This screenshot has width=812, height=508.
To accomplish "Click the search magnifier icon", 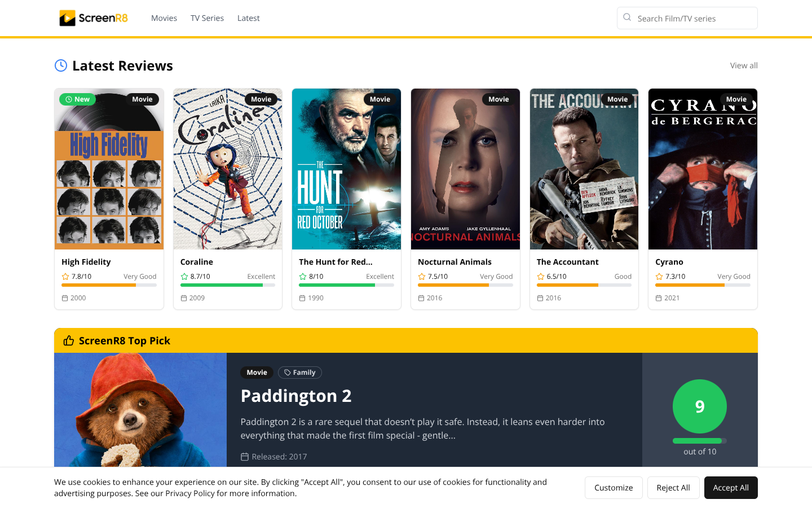I will [627, 17].
